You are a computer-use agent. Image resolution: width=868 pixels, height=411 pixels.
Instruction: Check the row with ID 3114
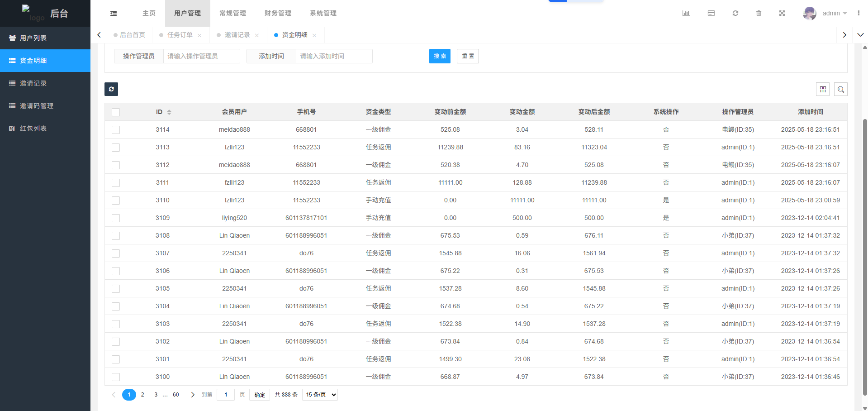[116, 130]
